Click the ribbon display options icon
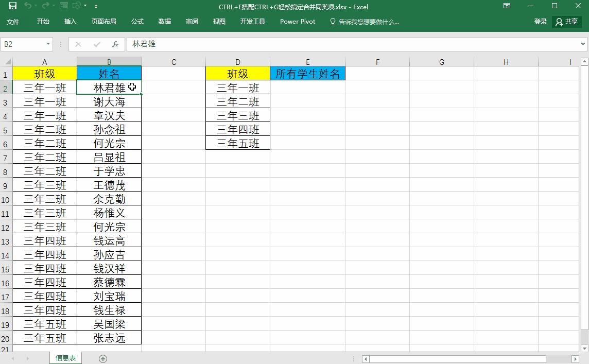Viewport: 589px width, 364px height. point(507,6)
